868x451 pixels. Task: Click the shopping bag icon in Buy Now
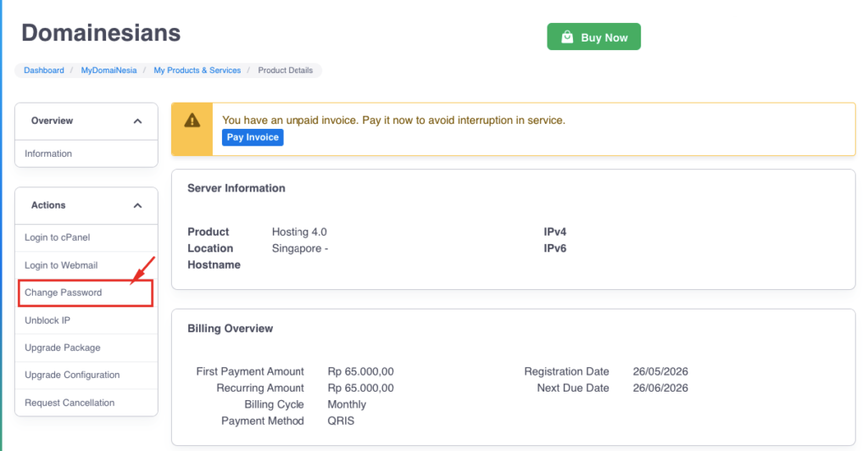(567, 37)
